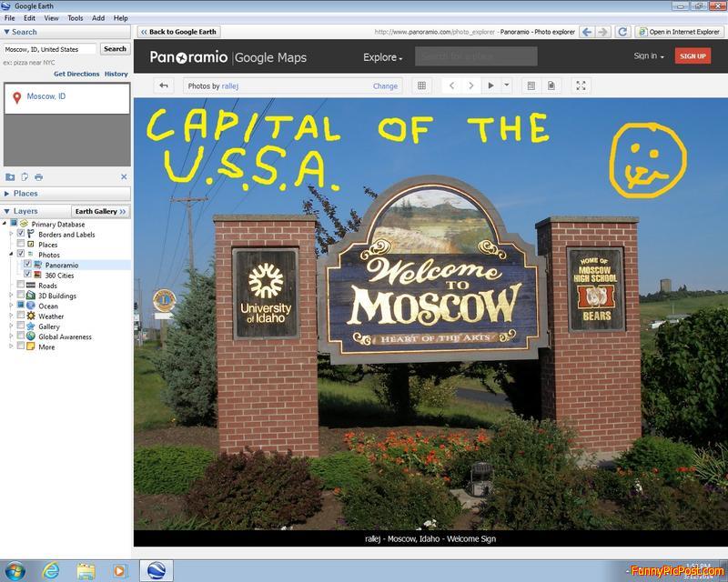Screen dimensions: 728x582
Task: Click the fullscreen expand icon
Action: click(x=581, y=85)
